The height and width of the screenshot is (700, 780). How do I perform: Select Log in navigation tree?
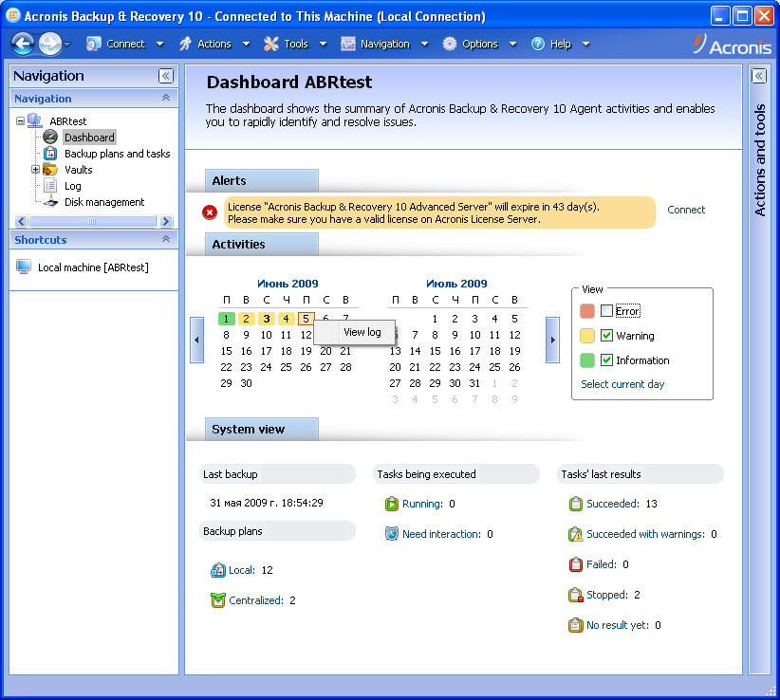coord(73,186)
